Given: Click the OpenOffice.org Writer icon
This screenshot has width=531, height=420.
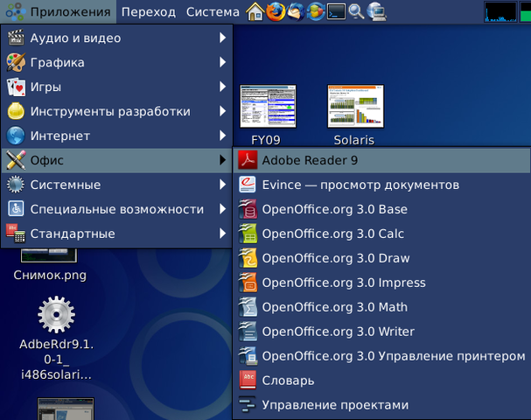Looking at the screenshot, I should click(248, 332).
